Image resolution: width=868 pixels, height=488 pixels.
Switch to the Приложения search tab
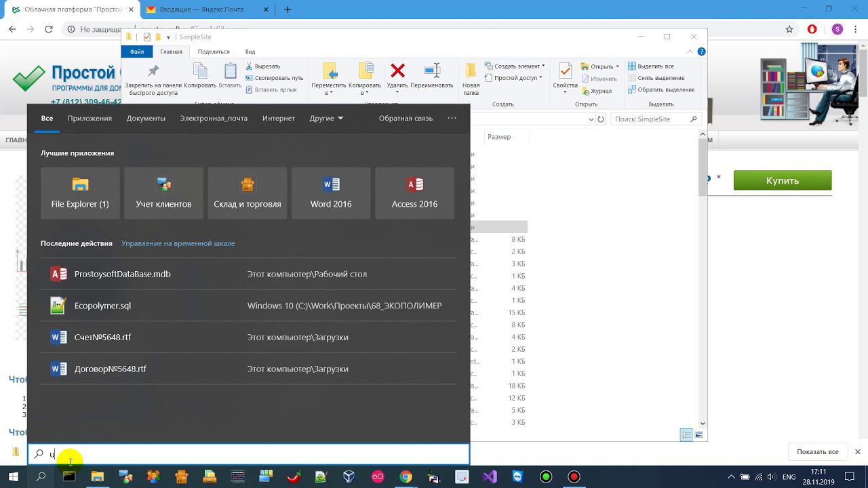point(90,118)
